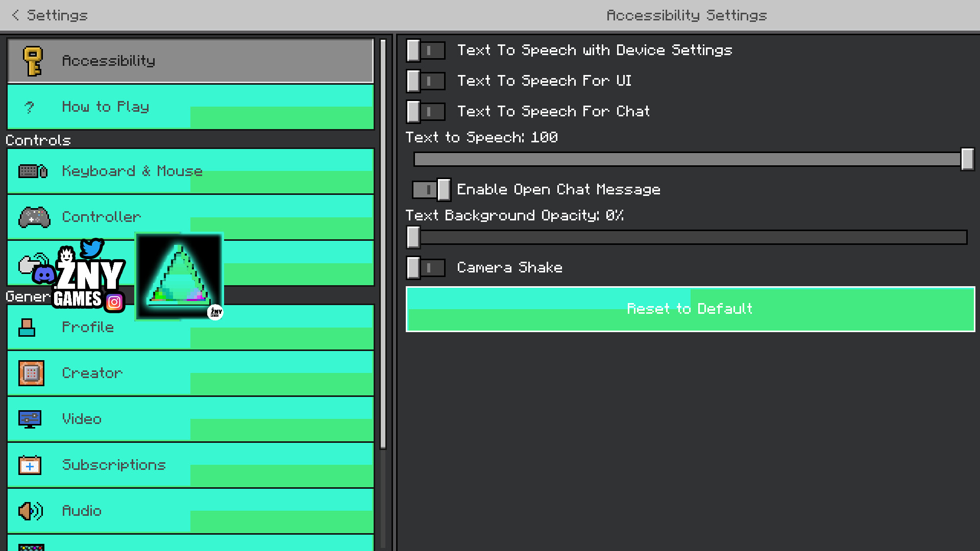This screenshot has width=980, height=551.
Task: Click the sidebar vertical scrollbar
Action: pos(383,245)
